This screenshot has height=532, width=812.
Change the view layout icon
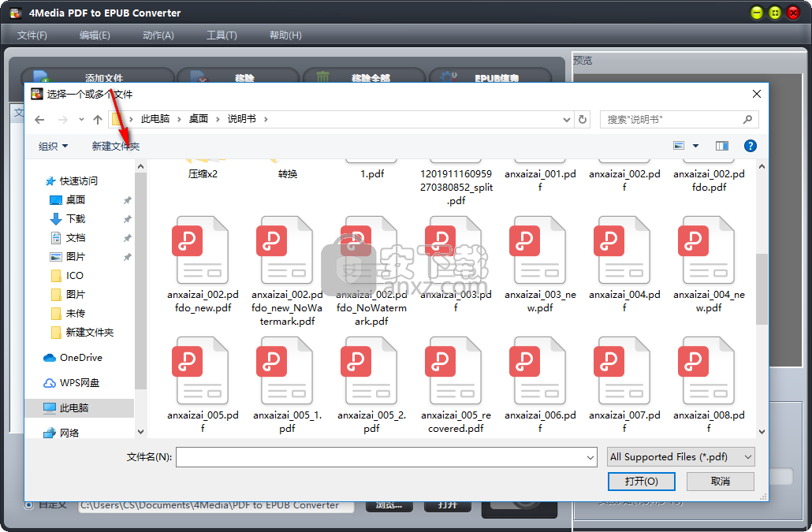click(x=679, y=146)
